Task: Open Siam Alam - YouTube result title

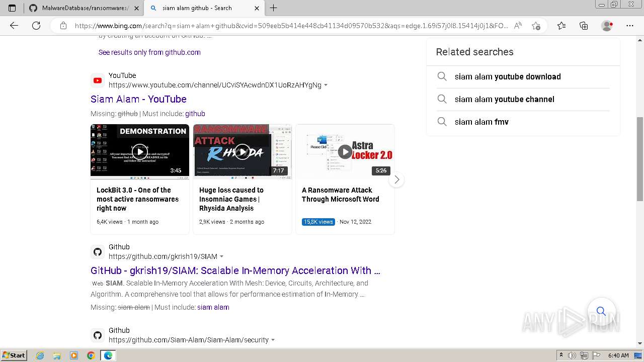Action: point(138,99)
